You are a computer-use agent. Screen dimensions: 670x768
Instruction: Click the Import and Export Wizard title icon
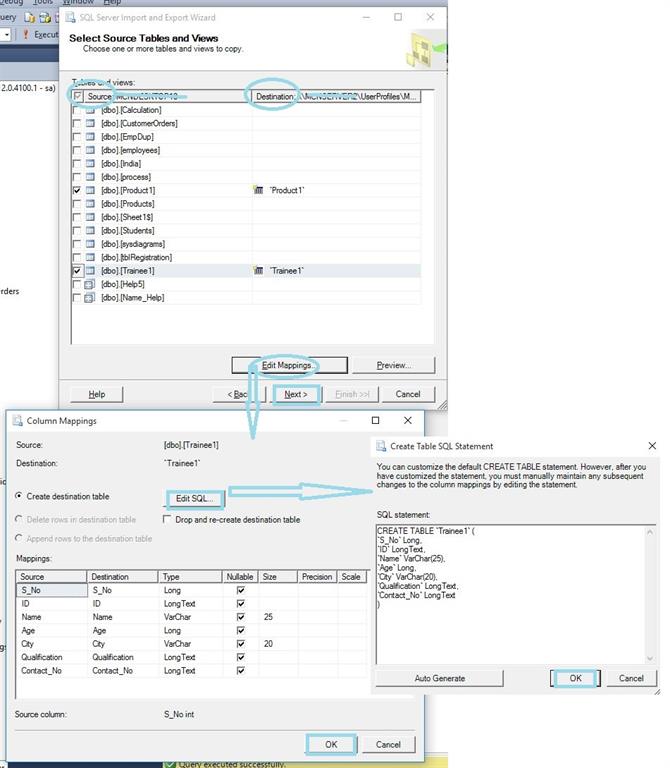tap(71, 18)
